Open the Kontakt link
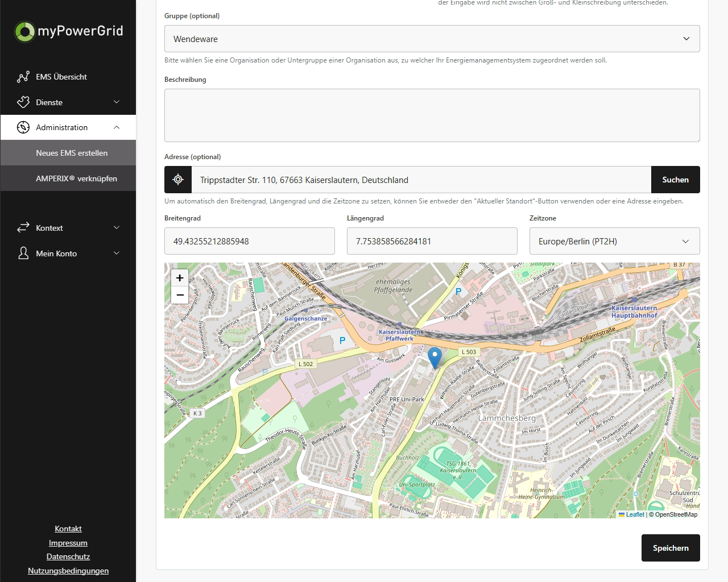The image size is (728, 582). coord(68,529)
